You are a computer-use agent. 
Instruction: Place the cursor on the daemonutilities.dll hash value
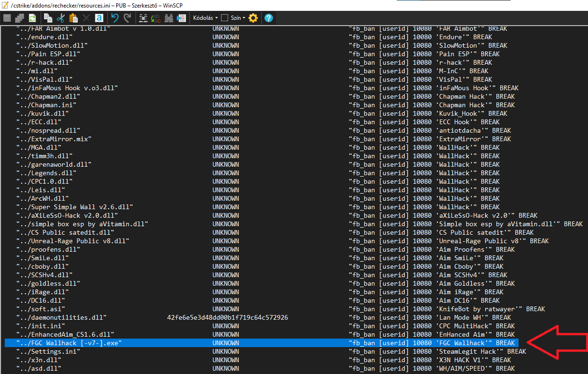tap(227, 317)
